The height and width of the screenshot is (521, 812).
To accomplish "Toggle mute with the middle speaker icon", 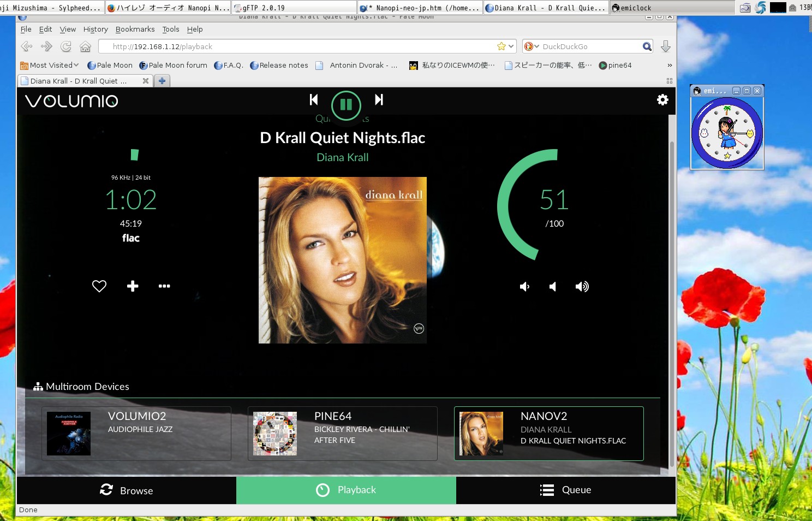I will coord(553,287).
